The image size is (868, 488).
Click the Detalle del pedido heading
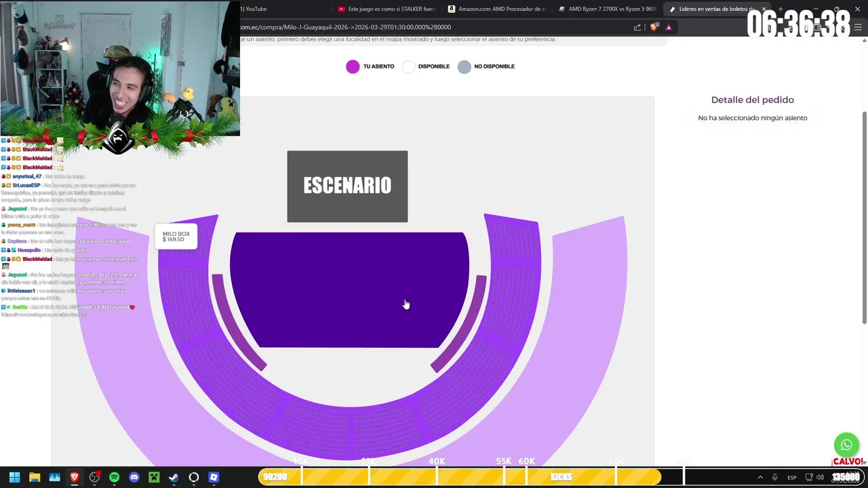pos(752,100)
